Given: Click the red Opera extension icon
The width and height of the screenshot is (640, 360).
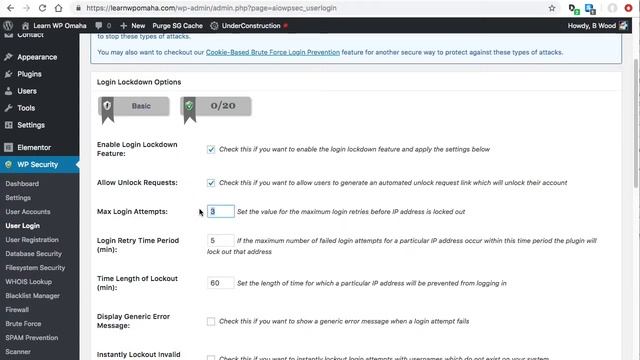Looking at the screenshot, I should click(629, 8).
